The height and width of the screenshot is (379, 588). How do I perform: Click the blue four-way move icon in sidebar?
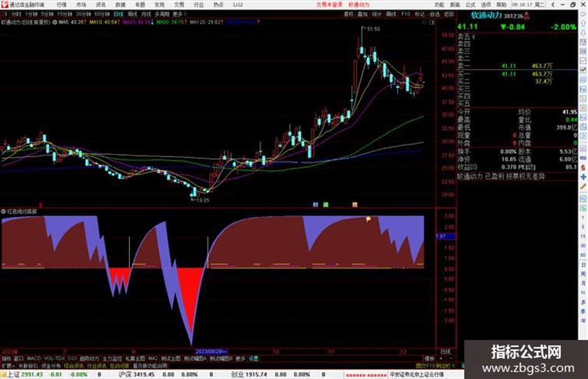point(584,176)
